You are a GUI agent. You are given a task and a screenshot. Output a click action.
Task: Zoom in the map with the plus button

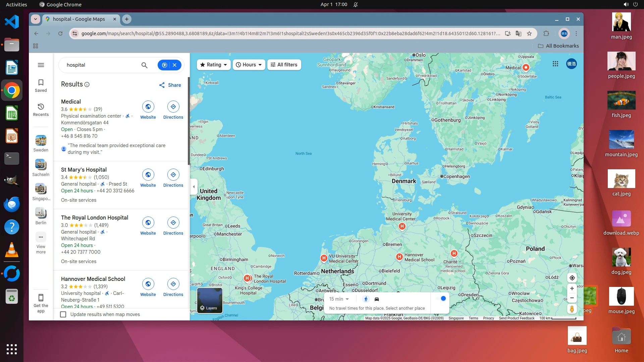coord(572,289)
